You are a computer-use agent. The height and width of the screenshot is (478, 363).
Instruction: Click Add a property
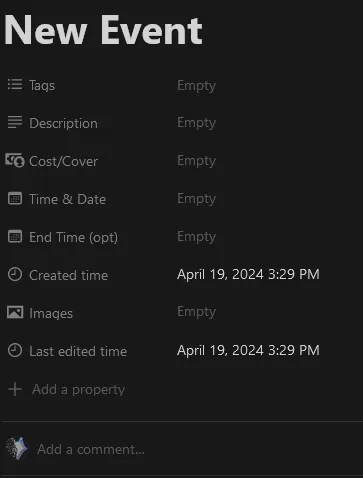tap(78, 389)
